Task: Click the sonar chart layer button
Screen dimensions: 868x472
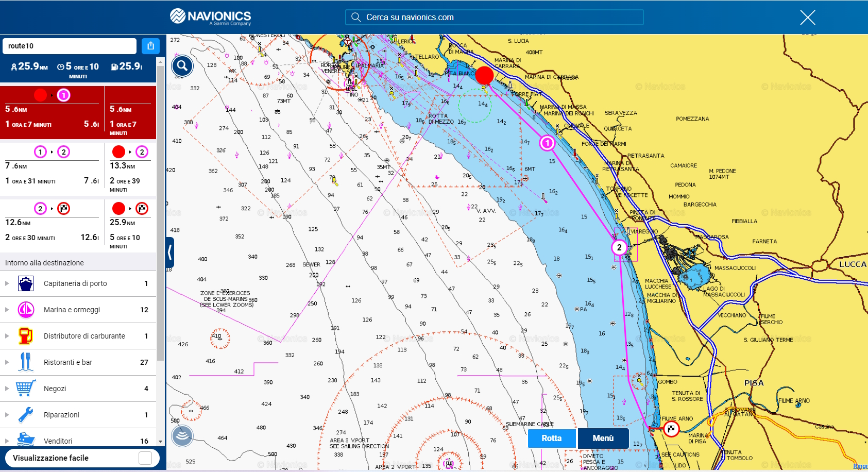Action: [182, 436]
